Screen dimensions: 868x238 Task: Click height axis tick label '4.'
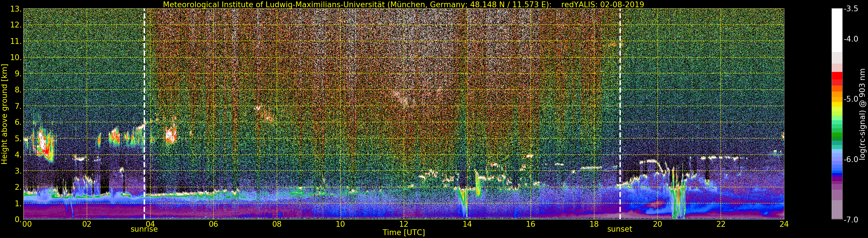18,155
